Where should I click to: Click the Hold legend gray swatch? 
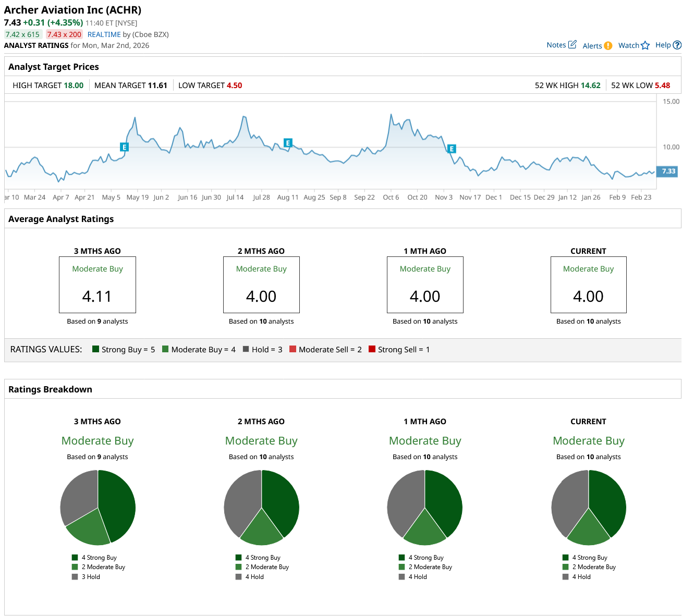(x=246, y=349)
